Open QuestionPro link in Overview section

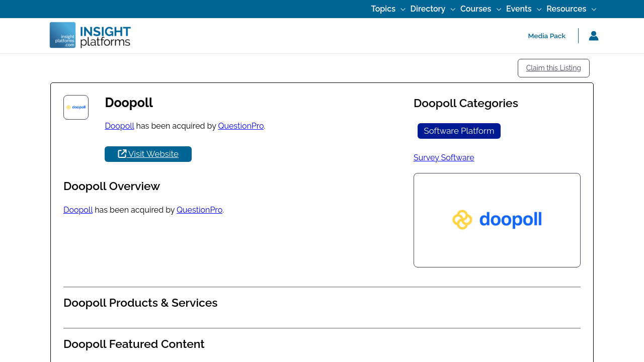(x=199, y=210)
